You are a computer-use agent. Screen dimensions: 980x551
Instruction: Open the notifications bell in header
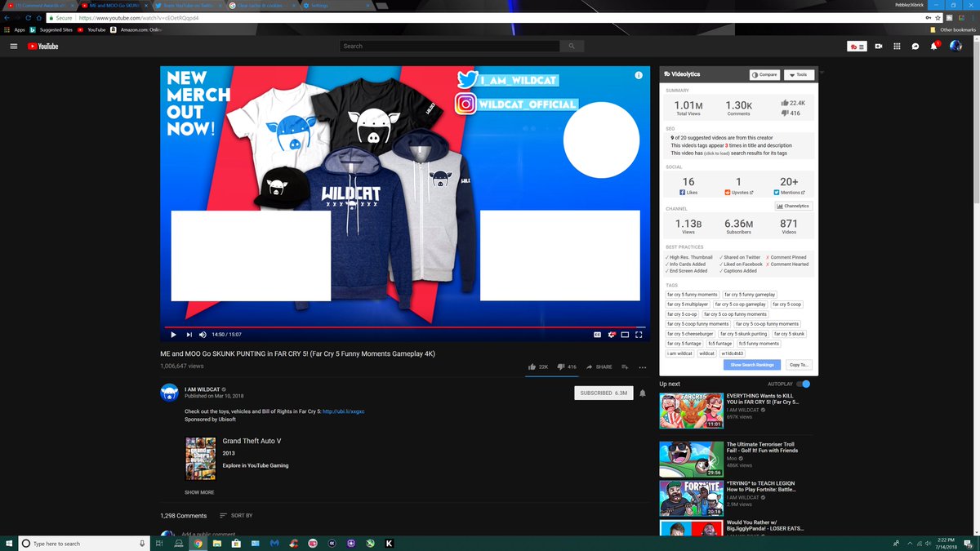934,47
